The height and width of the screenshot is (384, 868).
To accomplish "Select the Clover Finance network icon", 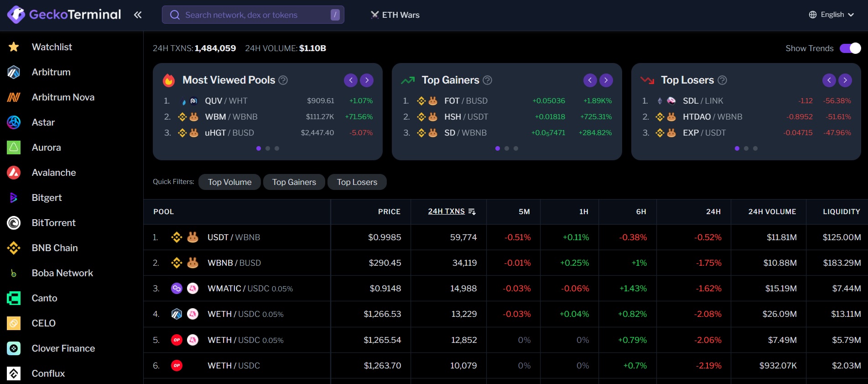I will (x=14, y=348).
